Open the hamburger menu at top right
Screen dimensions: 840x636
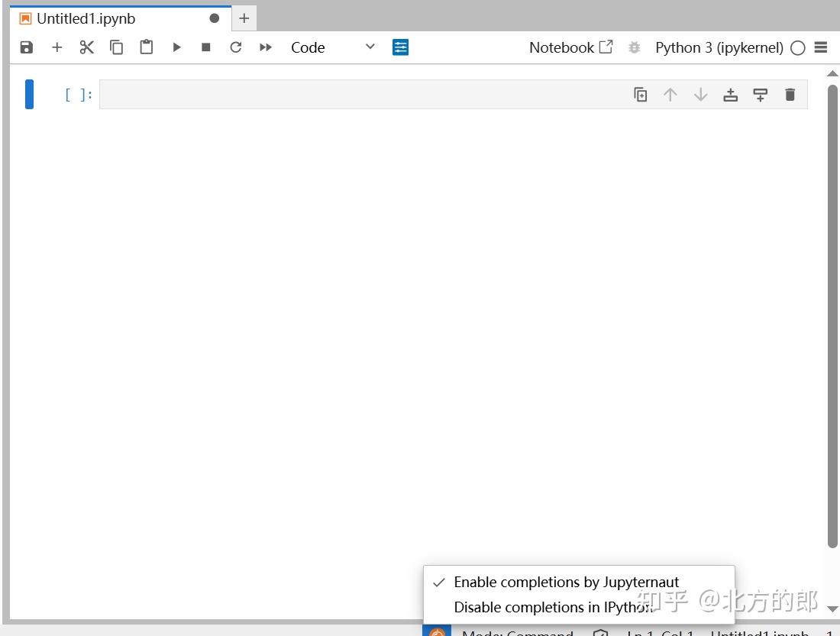coord(821,47)
